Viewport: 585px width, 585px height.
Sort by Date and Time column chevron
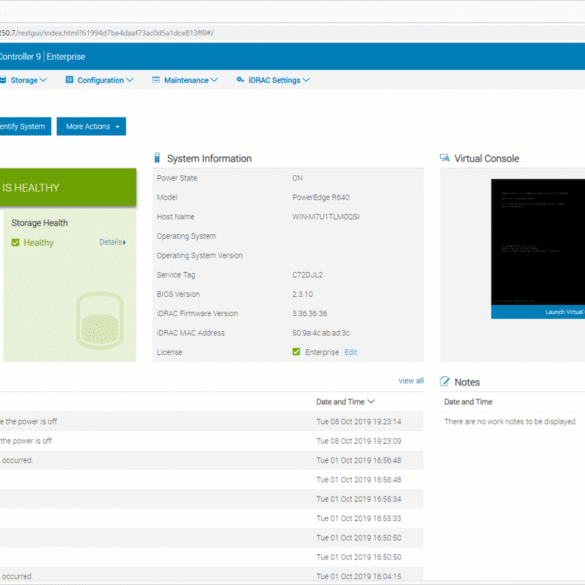click(x=371, y=401)
